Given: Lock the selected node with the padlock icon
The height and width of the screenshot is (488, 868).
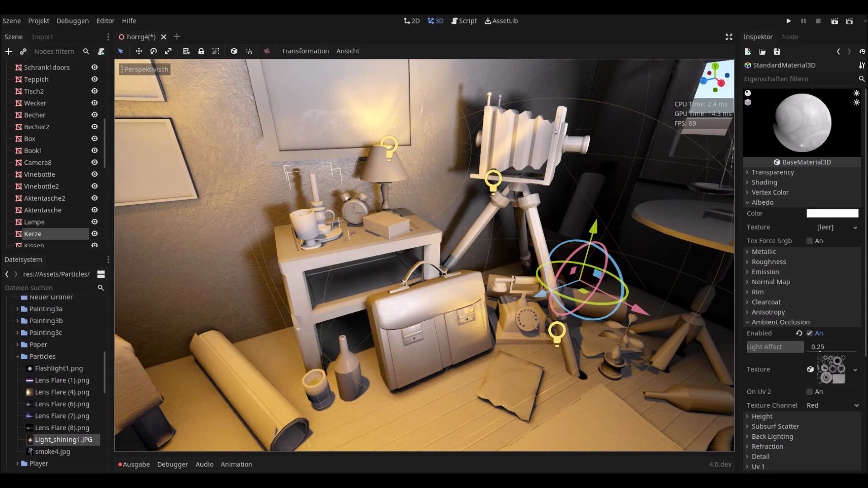Looking at the screenshot, I should [x=201, y=51].
